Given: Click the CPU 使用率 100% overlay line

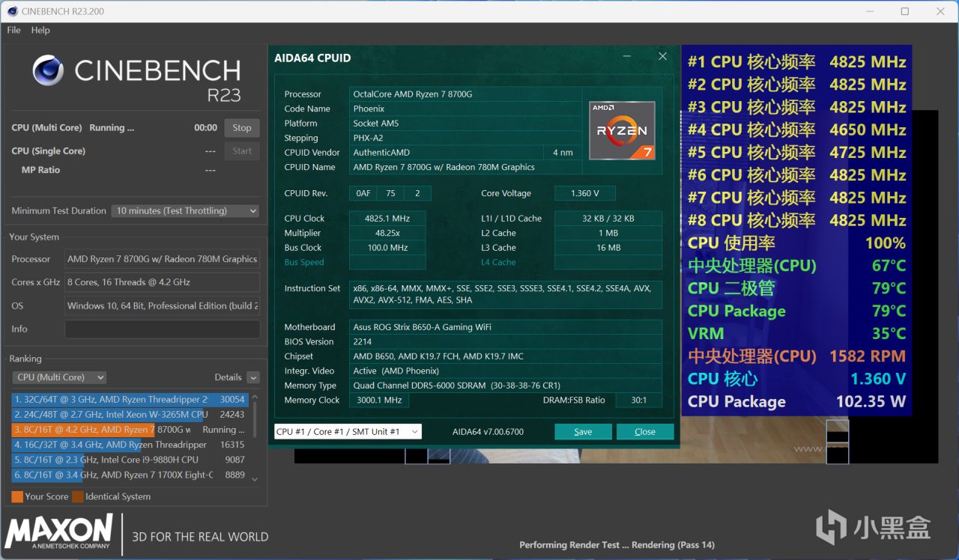Looking at the screenshot, I should [796, 243].
